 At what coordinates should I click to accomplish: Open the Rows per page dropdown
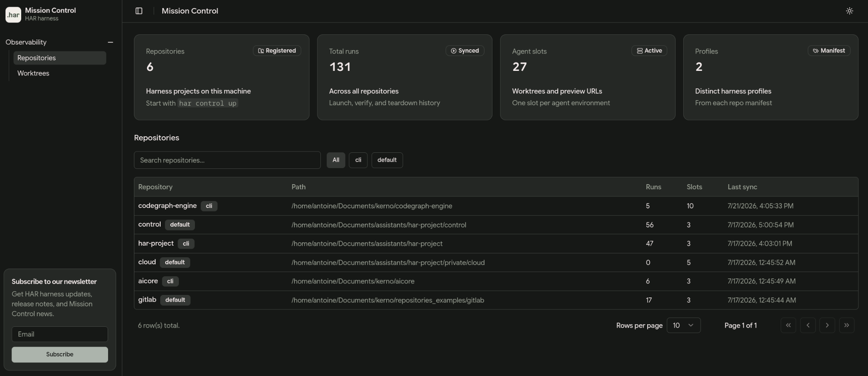pos(684,325)
